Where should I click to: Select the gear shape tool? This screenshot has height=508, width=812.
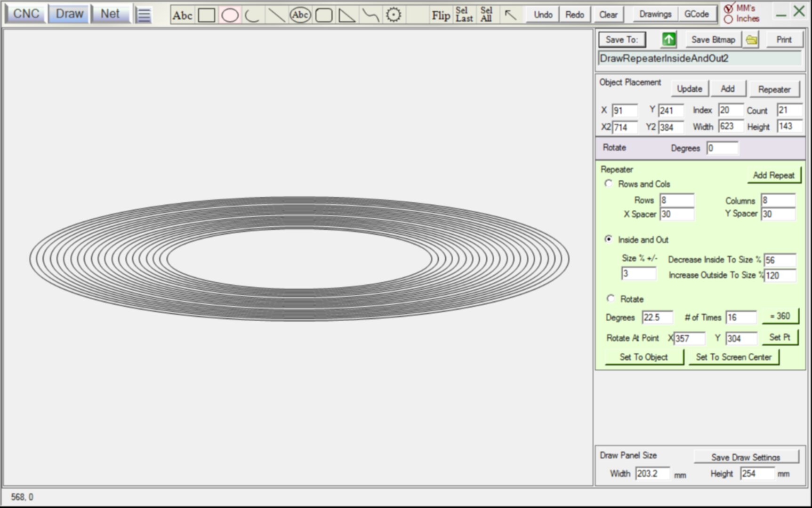click(x=394, y=15)
